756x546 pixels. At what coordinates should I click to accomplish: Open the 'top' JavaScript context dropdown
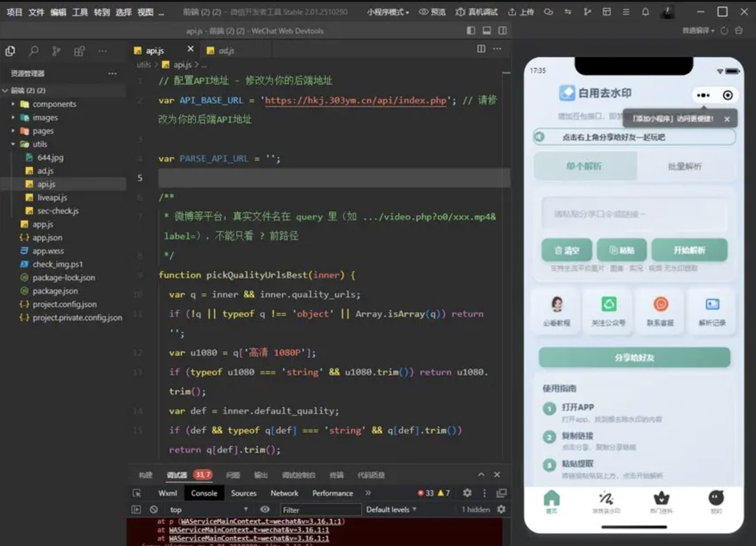pyautogui.click(x=209, y=509)
